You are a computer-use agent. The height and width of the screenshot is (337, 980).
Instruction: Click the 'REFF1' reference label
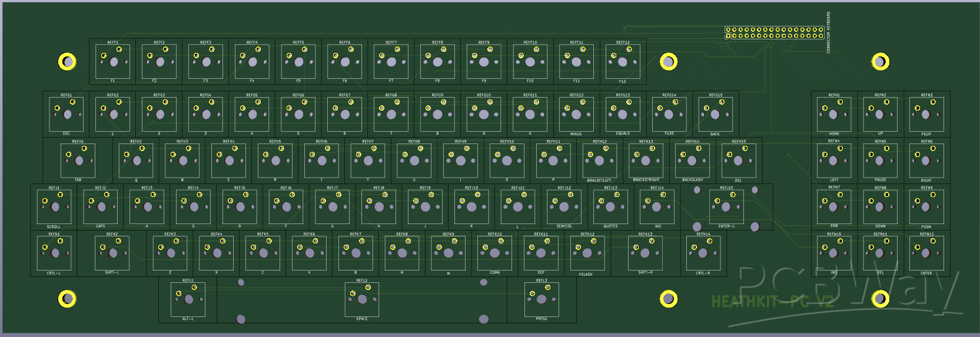coord(113,42)
